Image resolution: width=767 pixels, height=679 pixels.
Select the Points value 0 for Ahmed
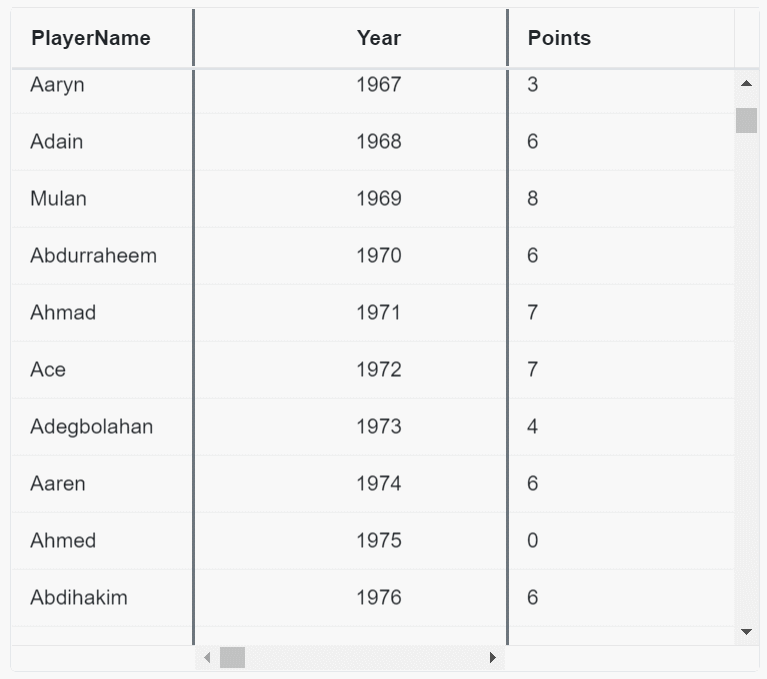[x=533, y=541]
